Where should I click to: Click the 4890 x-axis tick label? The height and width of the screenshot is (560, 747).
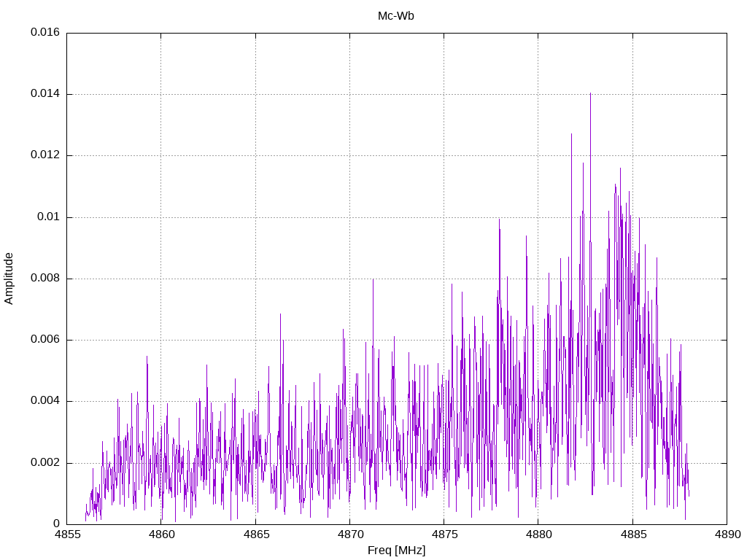tap(726, 534)
